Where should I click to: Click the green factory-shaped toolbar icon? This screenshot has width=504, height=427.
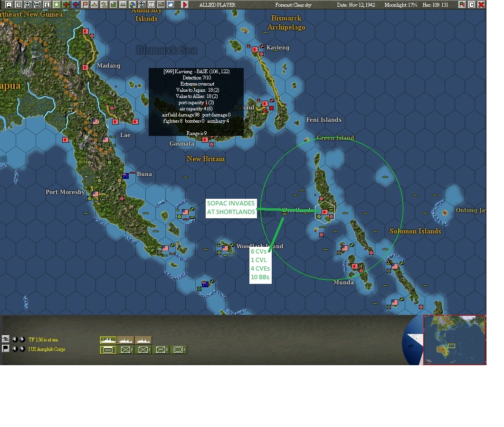click(114, 4)
